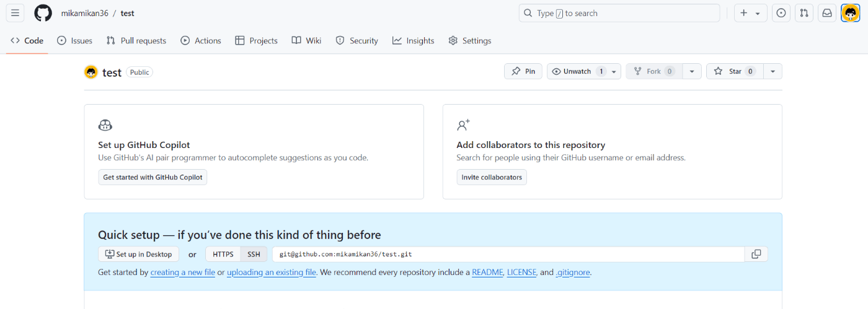
Task: Open the Actions tab
Action: [201, 41]
